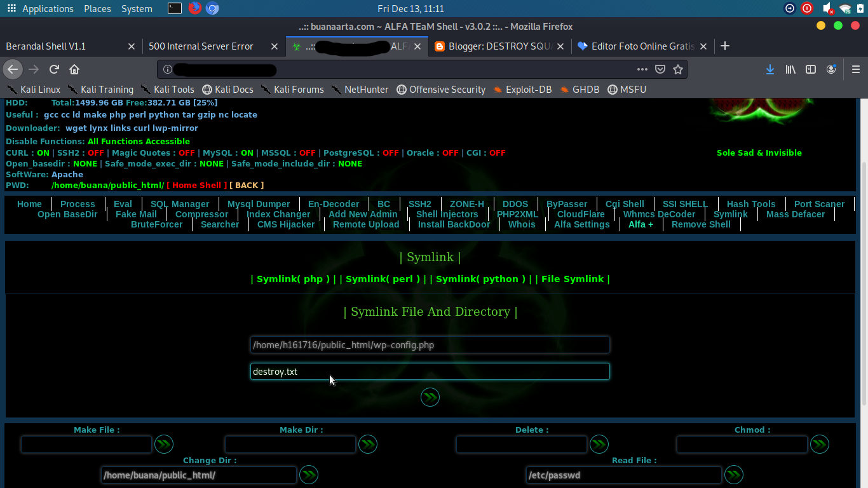Screen dimensions: 868x488
Task: Save page to Pocket
Action: coord(660,69)
